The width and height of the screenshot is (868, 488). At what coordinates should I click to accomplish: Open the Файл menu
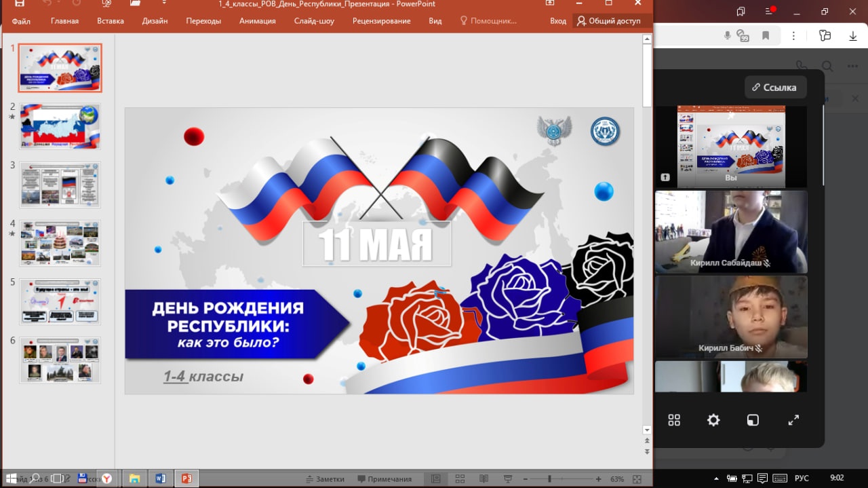click(x=21, y=21)
